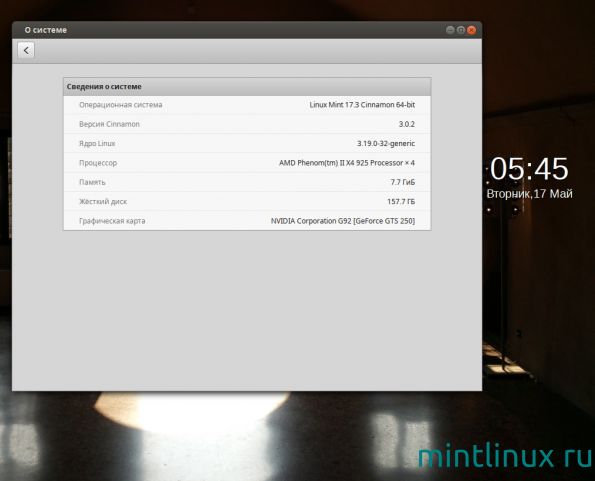Click the О системе title bar text

tap(46, 30)
